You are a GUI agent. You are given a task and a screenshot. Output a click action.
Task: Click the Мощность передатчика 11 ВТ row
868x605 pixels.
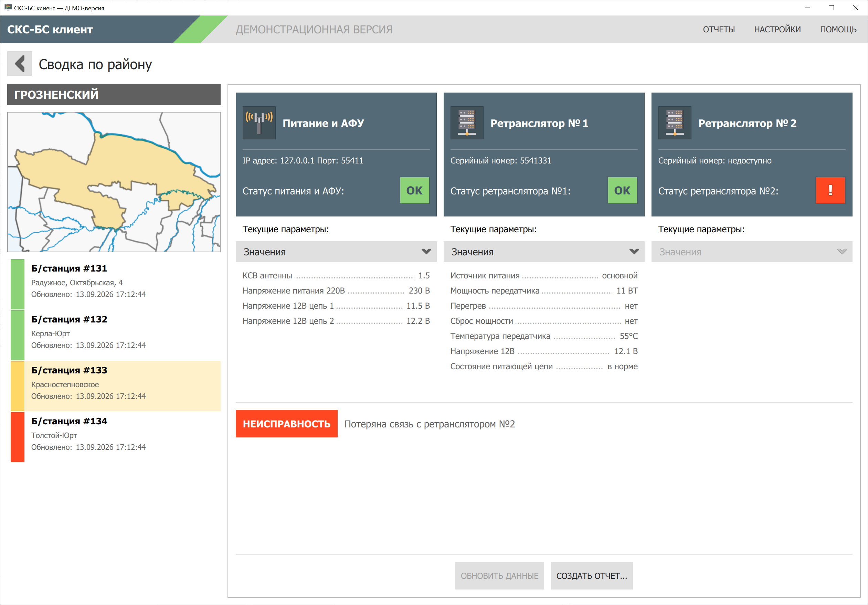544,291
